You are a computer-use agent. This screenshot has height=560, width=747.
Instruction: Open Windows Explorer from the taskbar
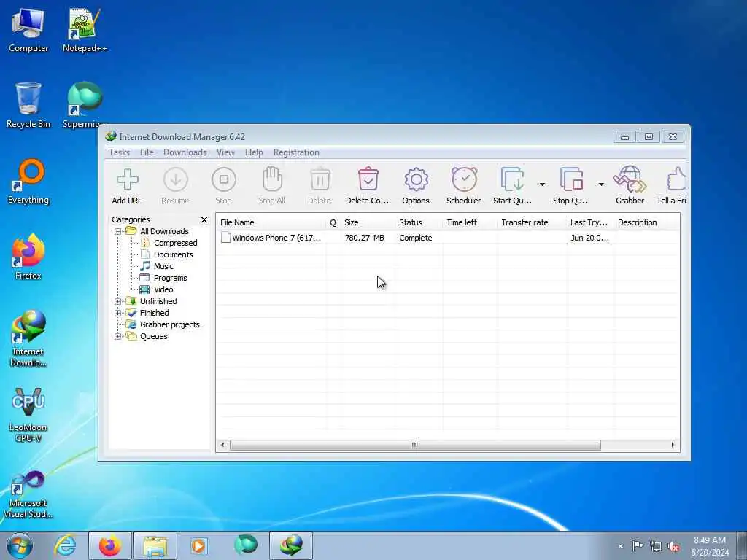[x=155, y=545]
